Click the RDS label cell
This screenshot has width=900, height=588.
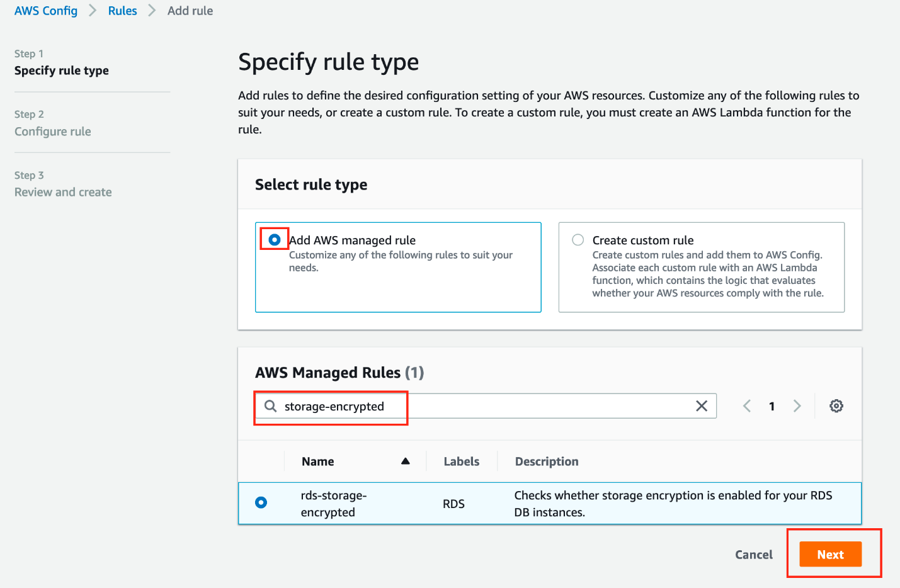pyautogui.click(x=453, y=504)
